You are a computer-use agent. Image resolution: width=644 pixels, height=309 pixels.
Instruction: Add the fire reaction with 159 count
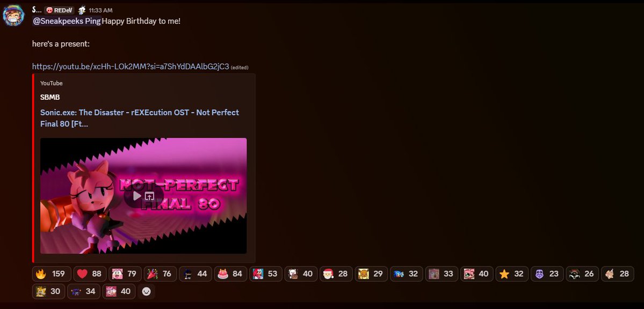[x=52, y=274]
